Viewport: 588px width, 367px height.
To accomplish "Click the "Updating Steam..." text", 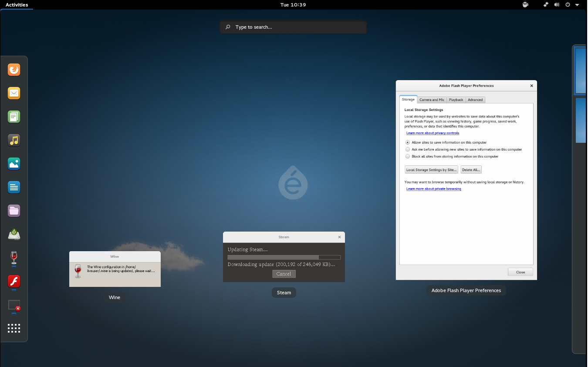I will click(247, 249).
